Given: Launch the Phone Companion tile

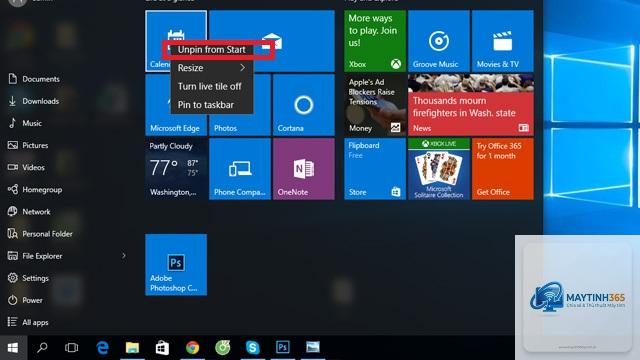Looking at the screenshot, I should coord(240,169).
